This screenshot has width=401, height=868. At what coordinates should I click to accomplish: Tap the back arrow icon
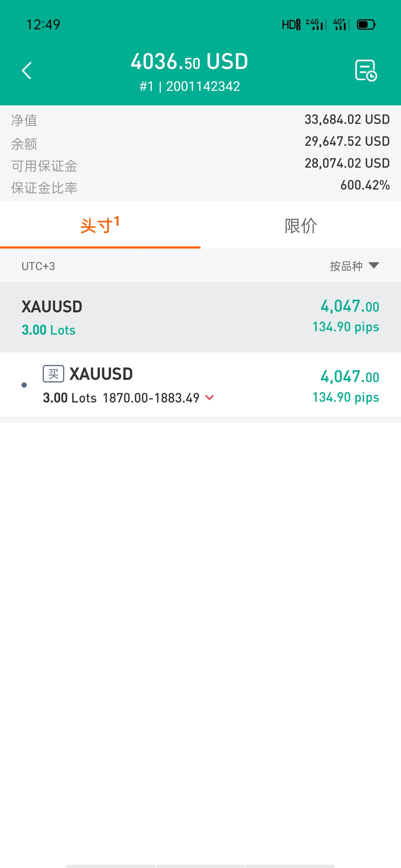tap(27, 70)
